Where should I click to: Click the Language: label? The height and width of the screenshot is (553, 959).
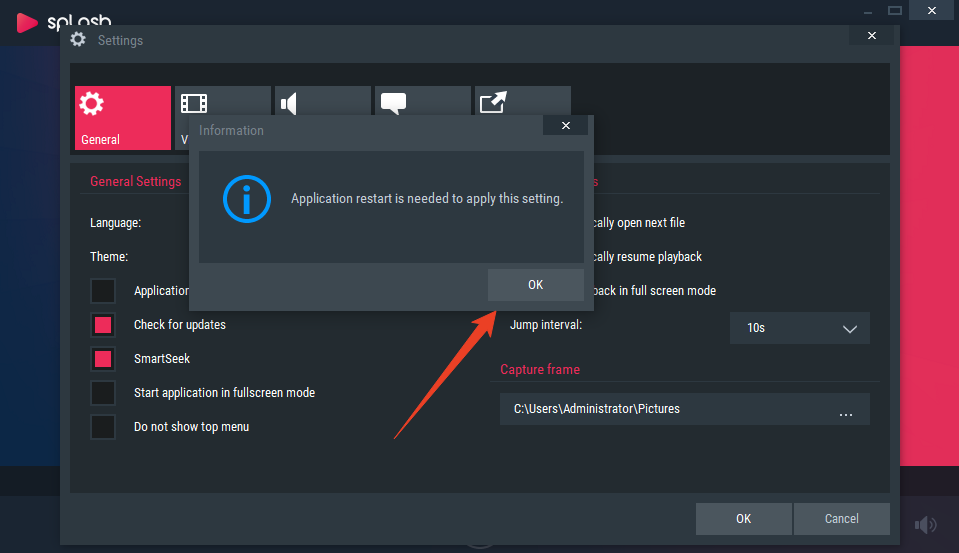coord(116,223)
